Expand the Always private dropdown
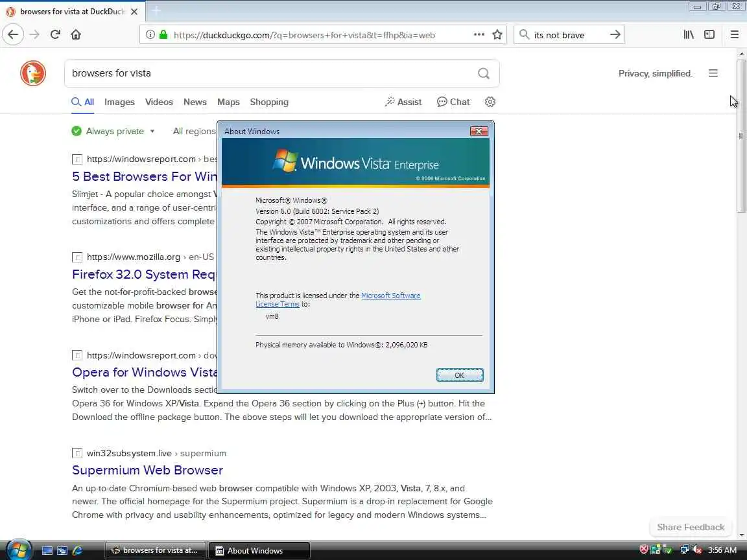 [x=113, y=131]
